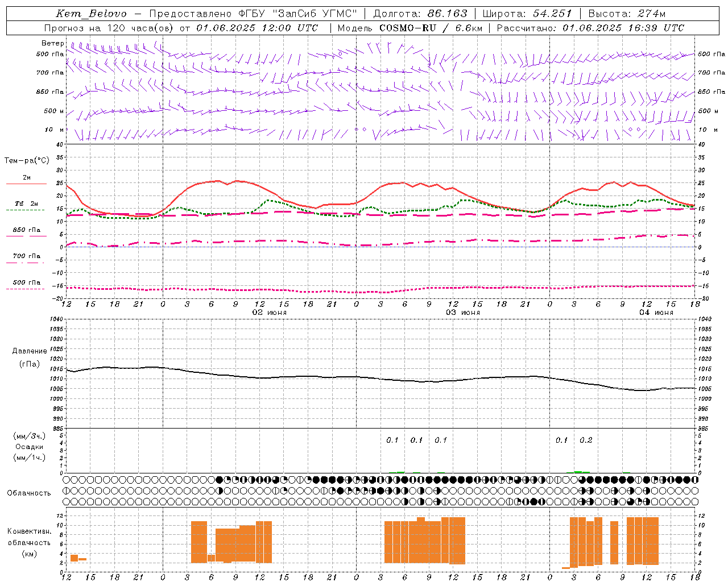The width and height of the screenshot is (728, 582).
Task: Click the (гПа) unit under Давление
Action: (x=30, y=364)
